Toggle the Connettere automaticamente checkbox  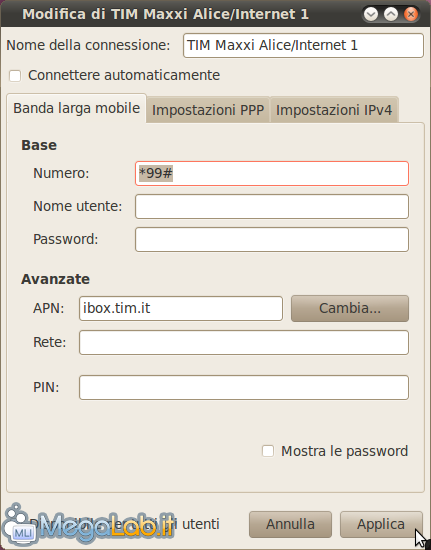coord(15,76)
